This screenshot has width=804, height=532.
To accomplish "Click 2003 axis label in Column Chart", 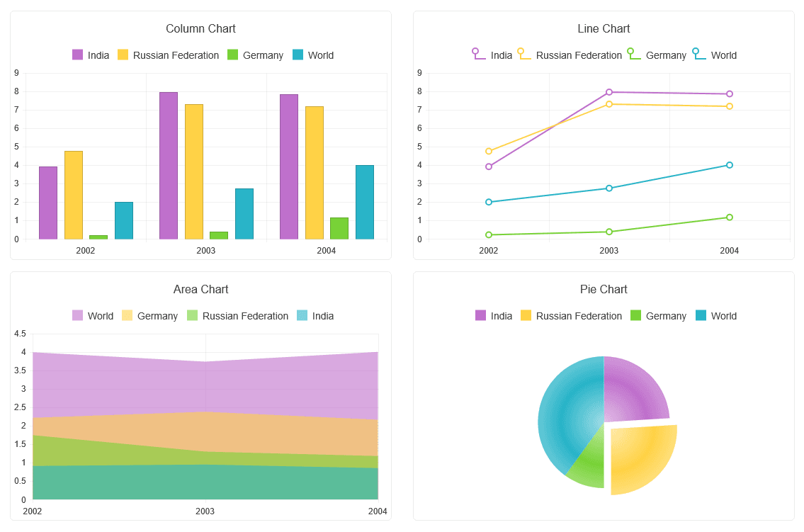I will click(206, 251).
